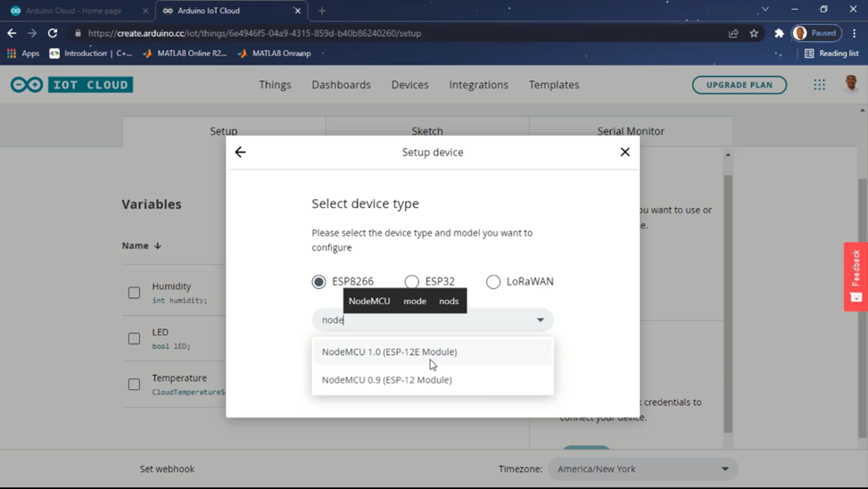The height and width of the screenshot is (489, 868).
Task: Open the MATLAB Online R2 bookmark
Action: 185,54
